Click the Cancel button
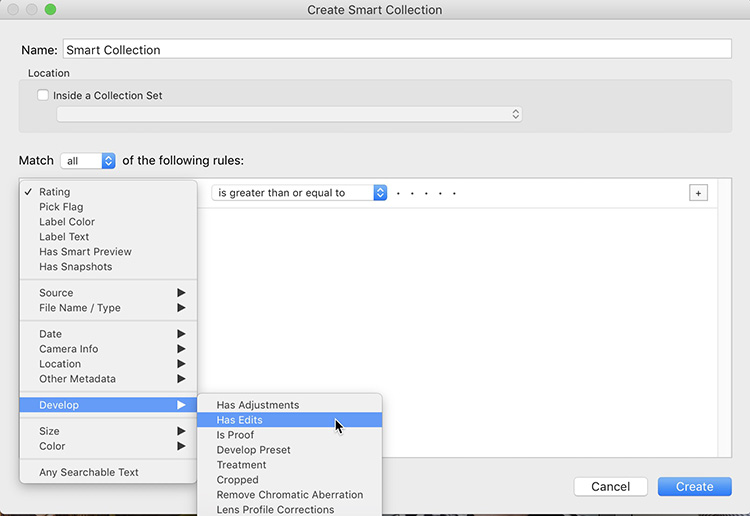 point(610,487)
